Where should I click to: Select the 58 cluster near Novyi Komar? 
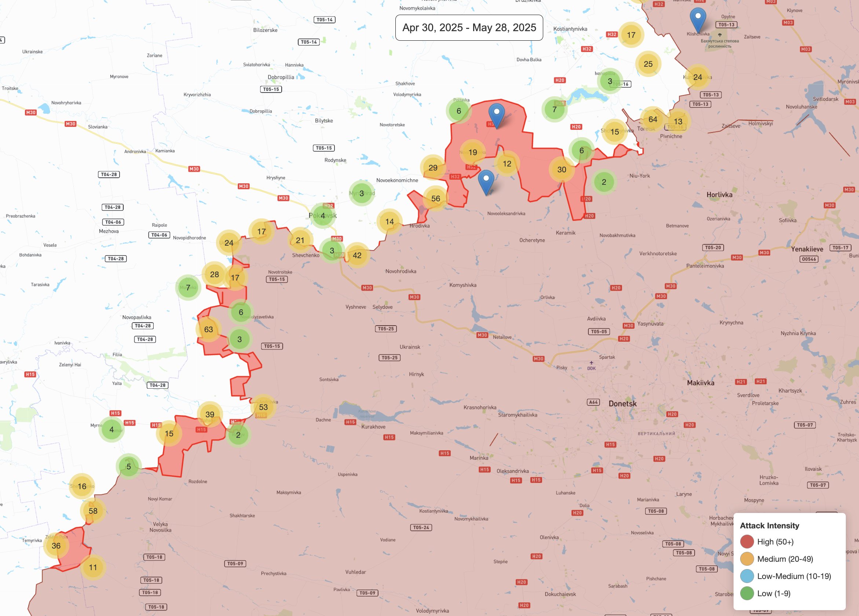coord(93,511)
